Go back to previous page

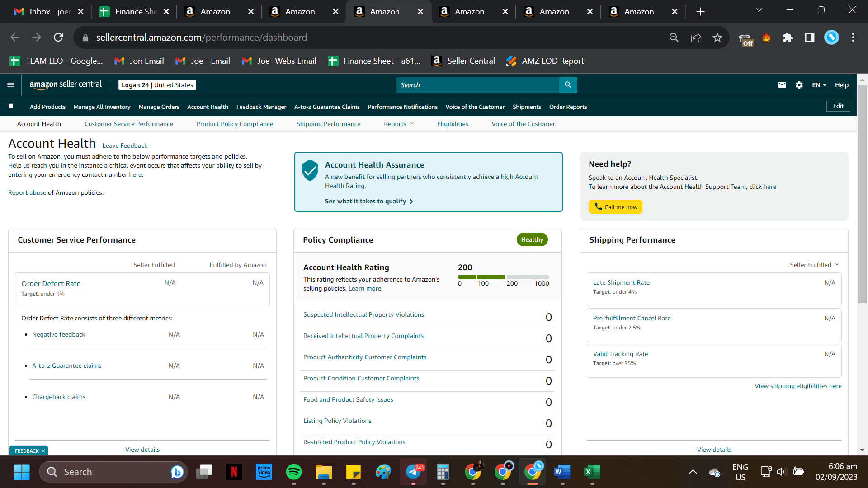pyautogui.click(x=15, y=38)
